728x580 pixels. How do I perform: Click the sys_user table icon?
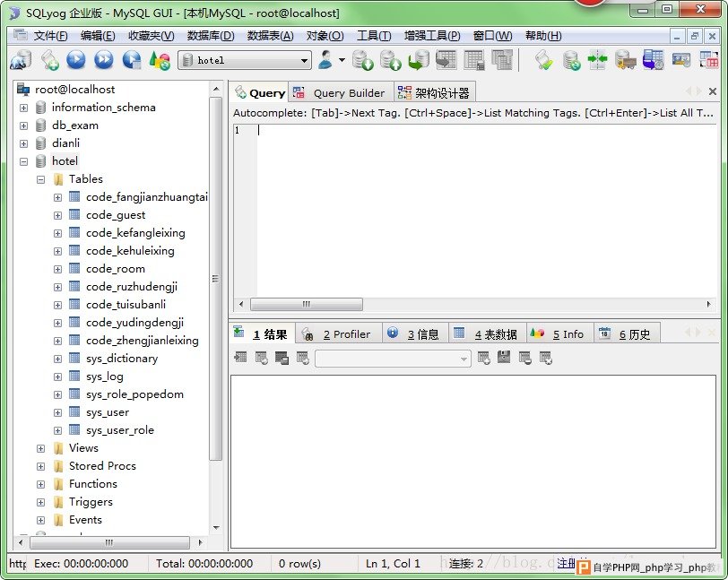(x=74, y=411)
